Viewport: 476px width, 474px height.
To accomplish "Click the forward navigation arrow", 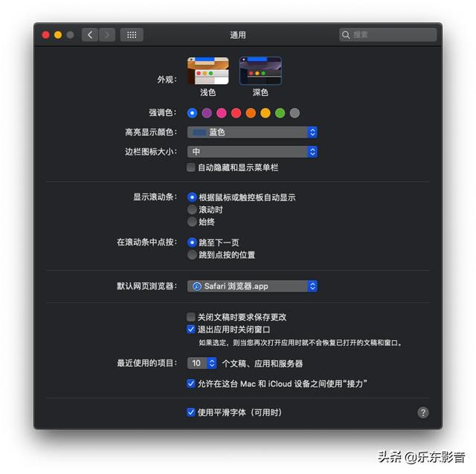I will point(107,35).
